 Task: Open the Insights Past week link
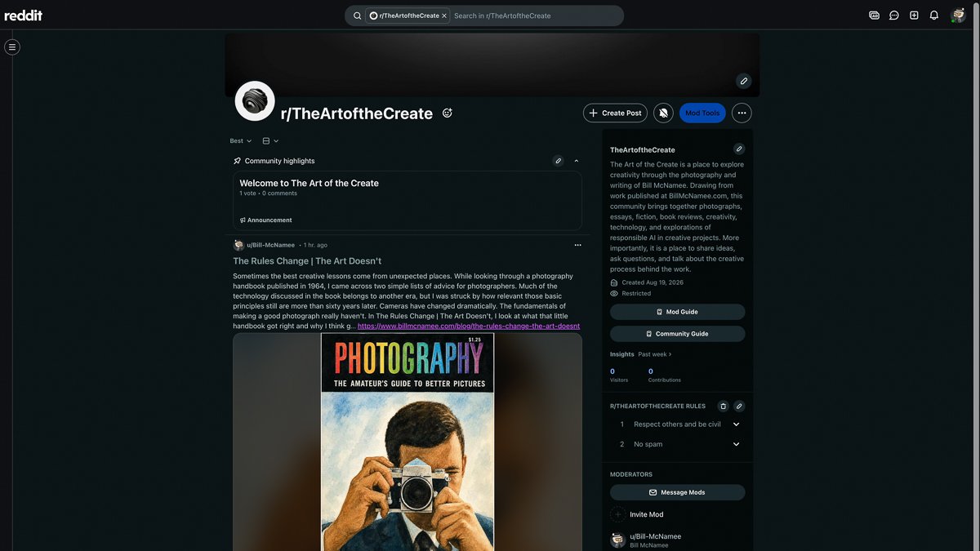click(x=655, y=354)
